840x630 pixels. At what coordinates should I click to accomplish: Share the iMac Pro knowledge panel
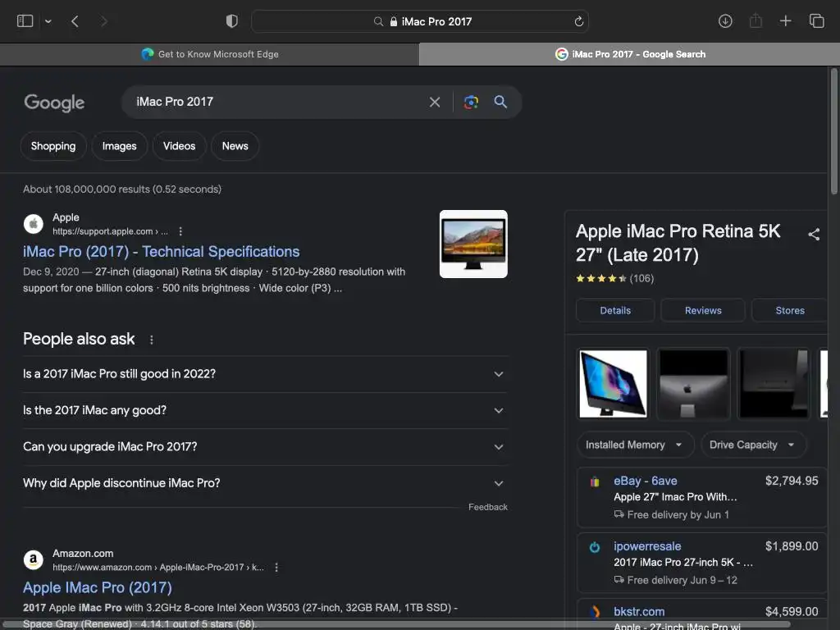[814, 234]
